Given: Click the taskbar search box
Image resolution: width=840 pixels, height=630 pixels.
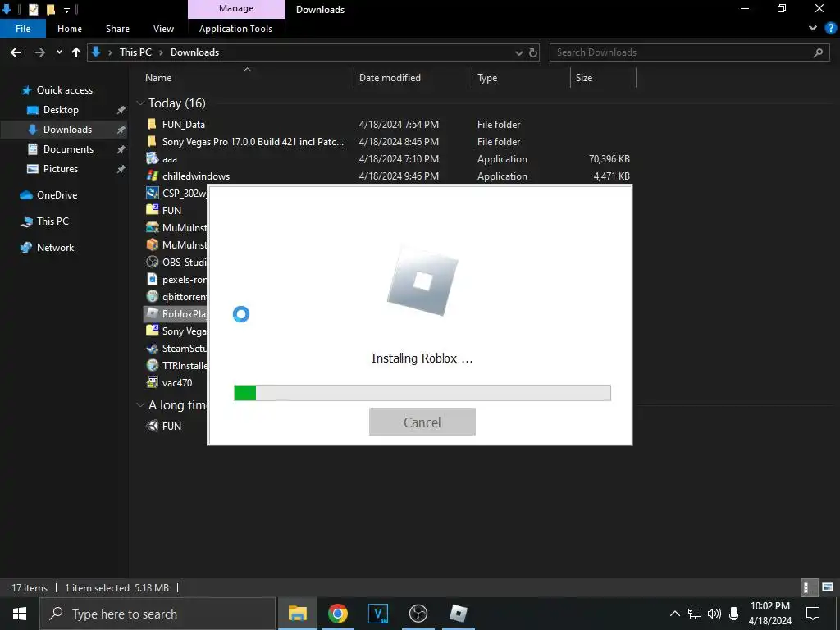Looking at the screenshot, I should click(x=157, y=614).
